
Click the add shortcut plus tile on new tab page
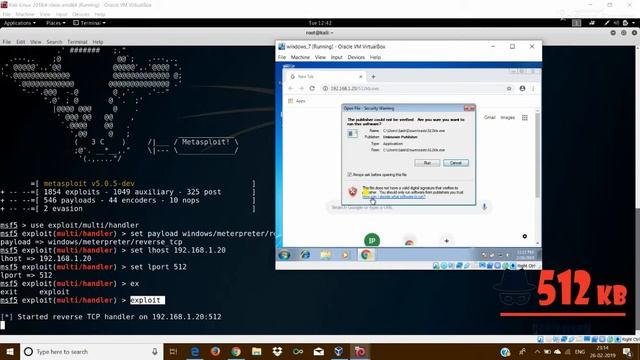click(x=447, y=241)
